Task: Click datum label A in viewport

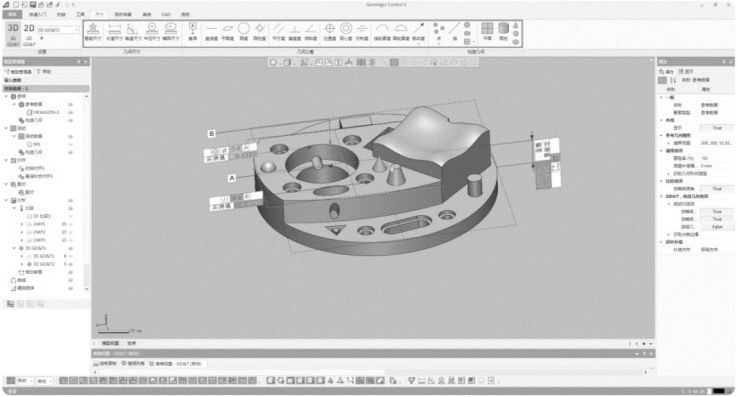Action: click(232, 178)
